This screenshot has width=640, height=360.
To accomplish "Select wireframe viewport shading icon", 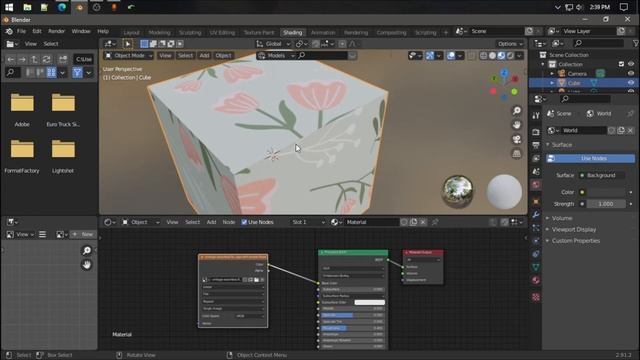I will tap(484, 56).
